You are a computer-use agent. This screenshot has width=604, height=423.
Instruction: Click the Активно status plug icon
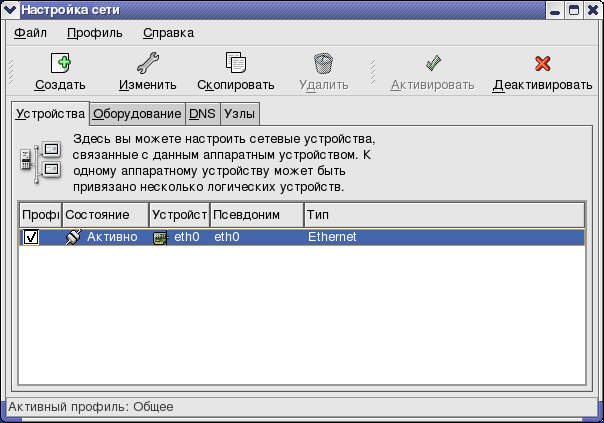click(73, 238)
